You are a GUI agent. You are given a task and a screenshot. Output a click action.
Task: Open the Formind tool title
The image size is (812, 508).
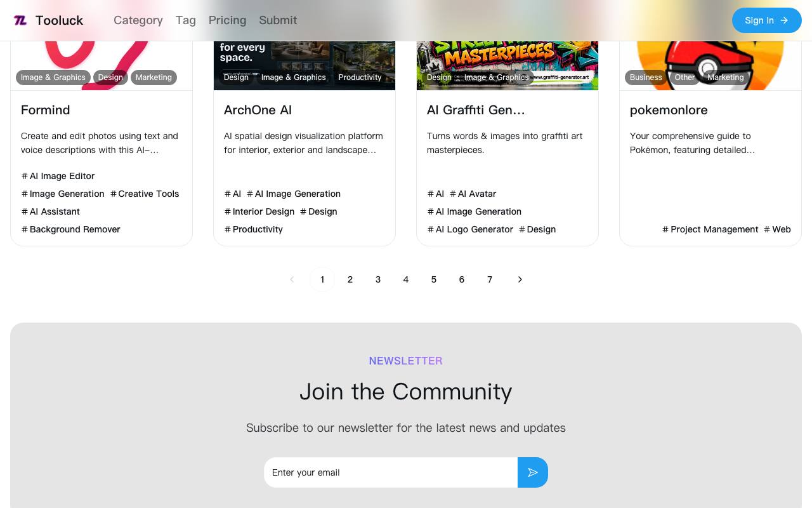46,110
